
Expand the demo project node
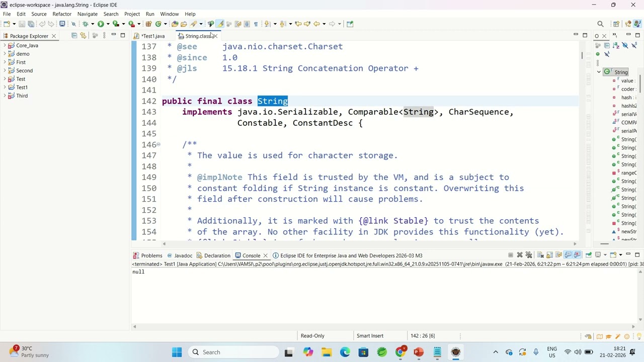coord(5,54)
